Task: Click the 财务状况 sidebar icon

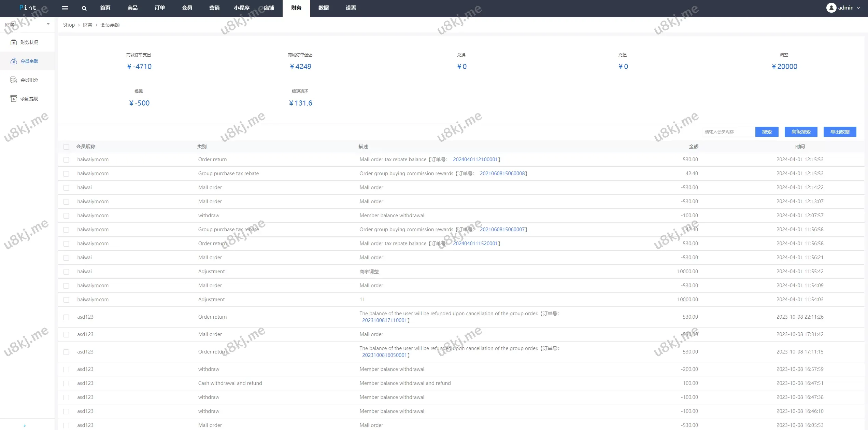Action: pyautogui.click(x=14, y=42)
